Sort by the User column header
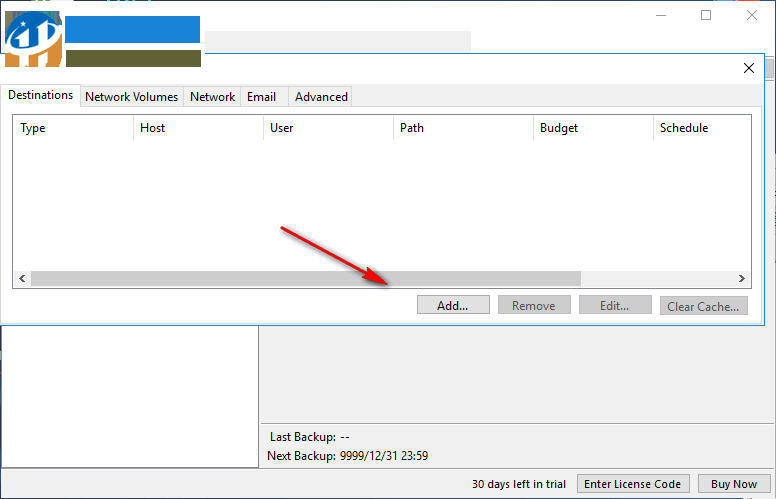The height and width of the screenshot is (499, 776). point(329,128)
